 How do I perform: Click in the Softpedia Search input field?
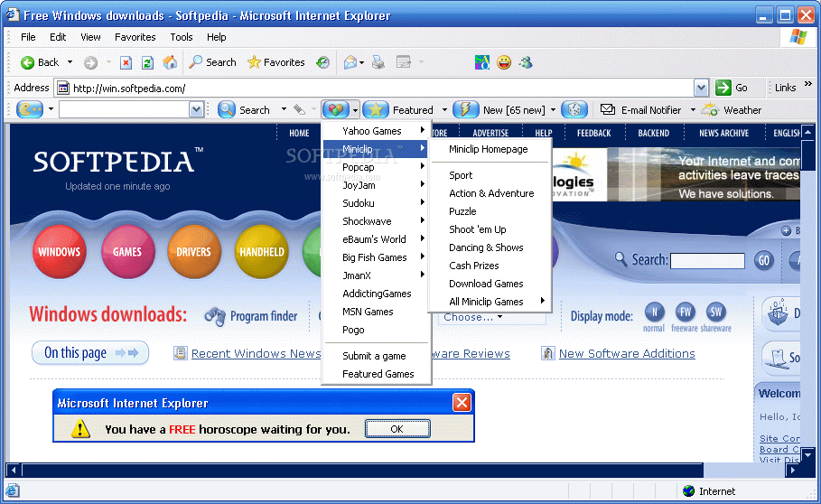coord(707,260)
